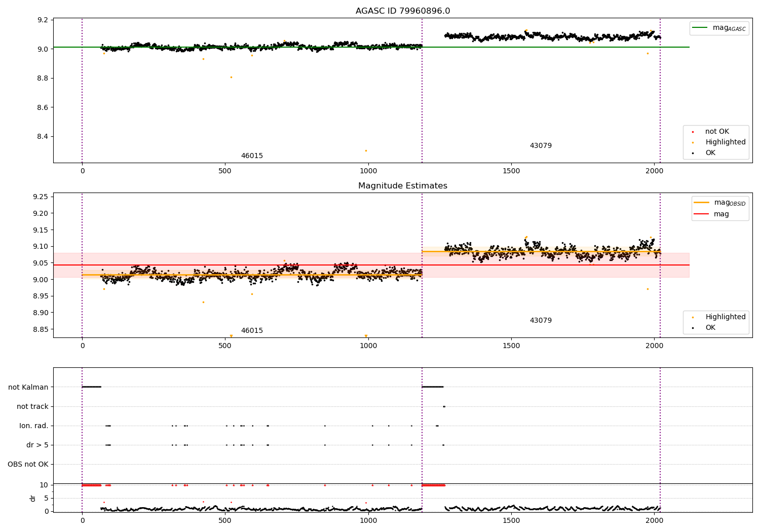The height and width of the screenshot is (532, 760).
Task: Click the 9.2 tick label in top plot
Action: [43, 20]
